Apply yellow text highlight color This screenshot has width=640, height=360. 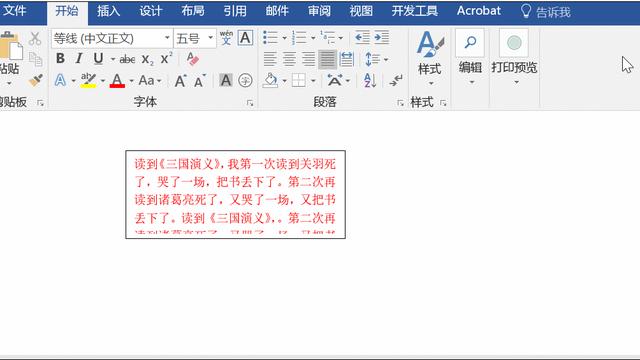pos(88,80)
